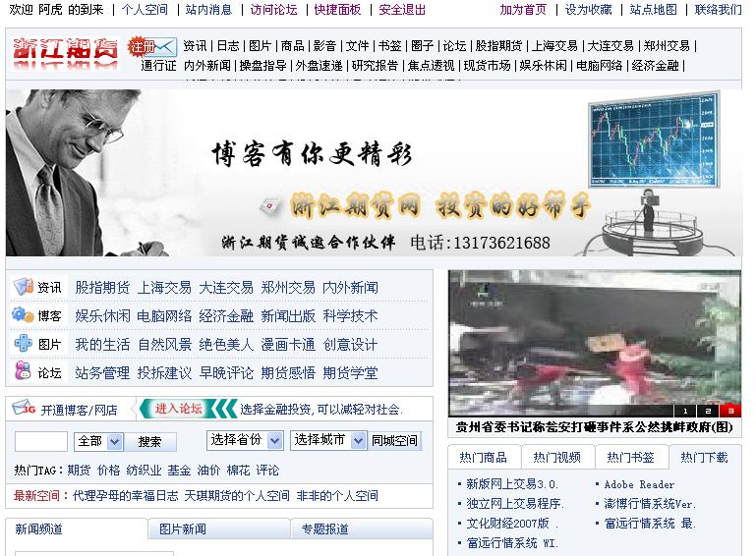Click the 论坛 section people icon
Viewport: 756px width, 556px height.
(x=23, y=371)
